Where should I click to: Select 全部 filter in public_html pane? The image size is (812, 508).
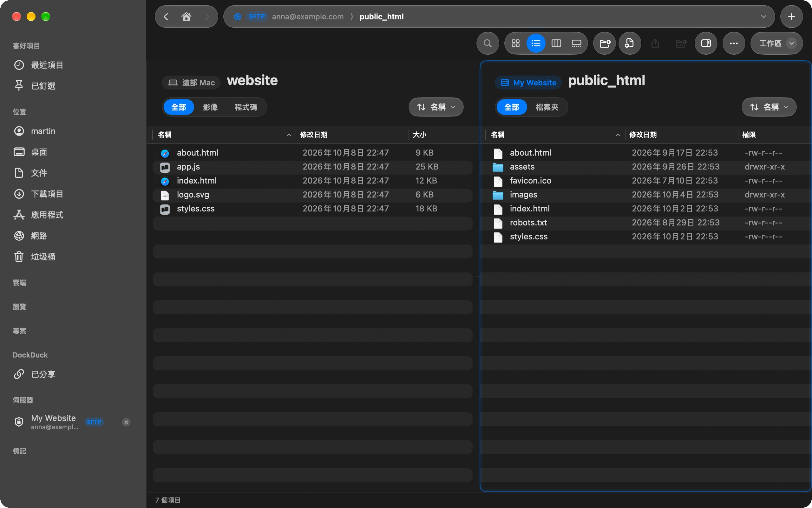(x=512, y=107)
